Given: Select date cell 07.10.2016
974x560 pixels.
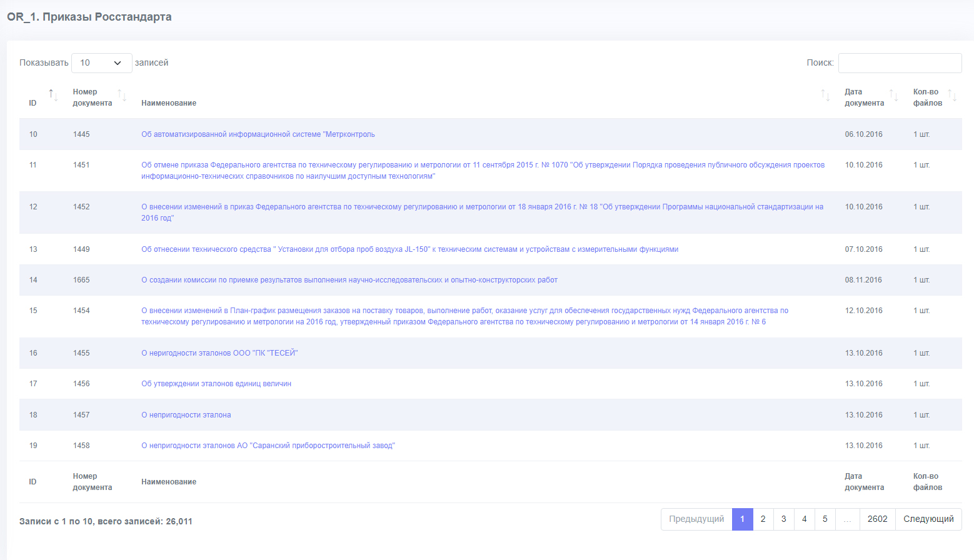Looking at the screenshot, I should coord(864,249).
